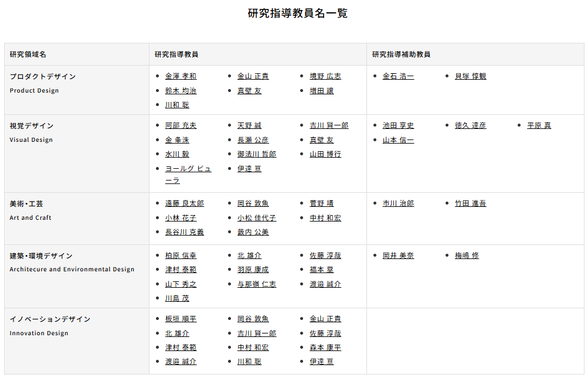Click the 森本 康平 link
The height and width of the screenshot is (378, 588).
(x=325, y=348)
